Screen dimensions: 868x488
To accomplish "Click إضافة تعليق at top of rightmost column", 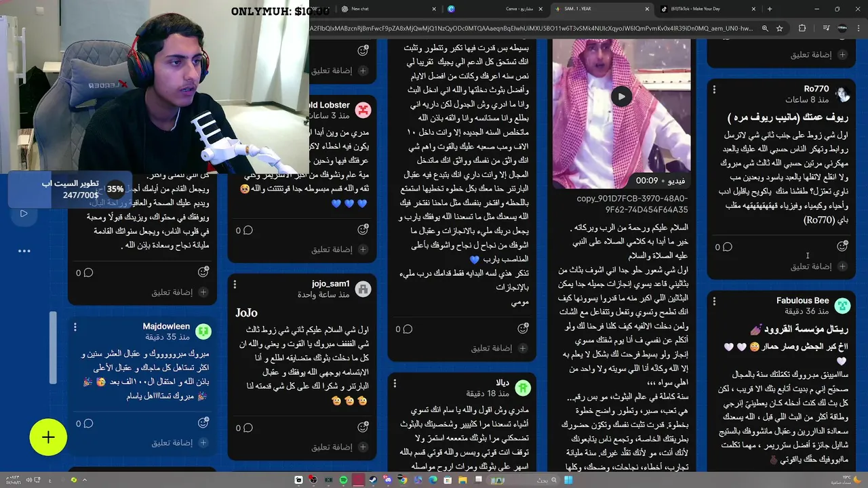I will point(811,55).
